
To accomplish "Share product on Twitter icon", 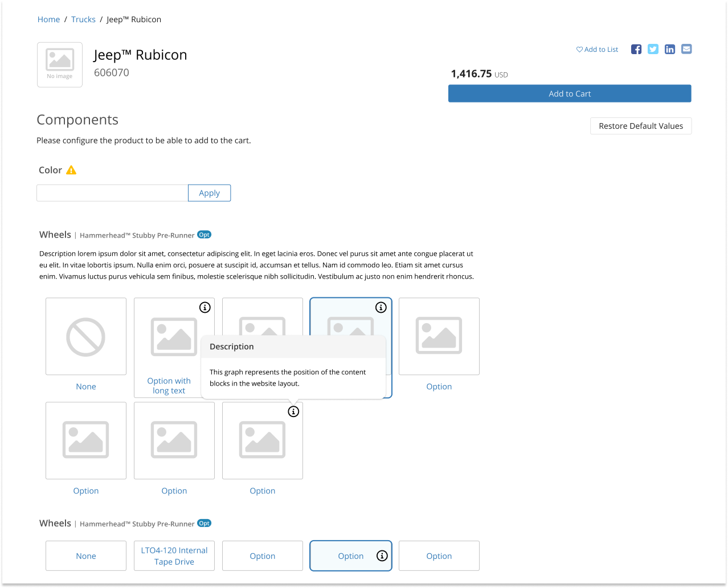I will click(x=653, y=50).
